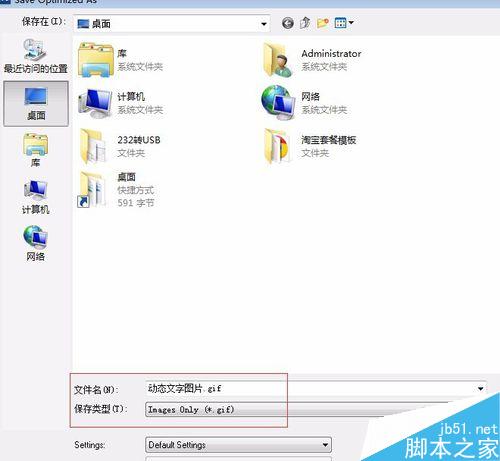Select the Administrator folder icon

278,60
